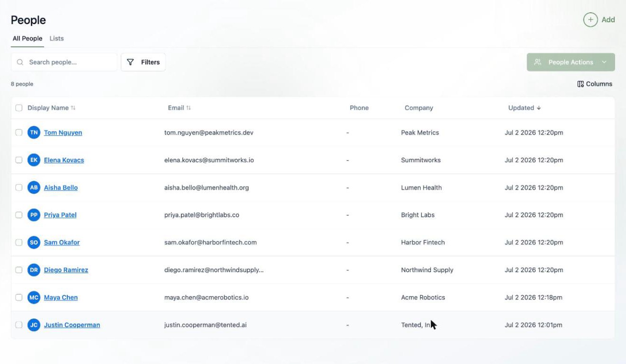
Task: Click the Bright Labs company cell
Action: click(x=418, y=215)
